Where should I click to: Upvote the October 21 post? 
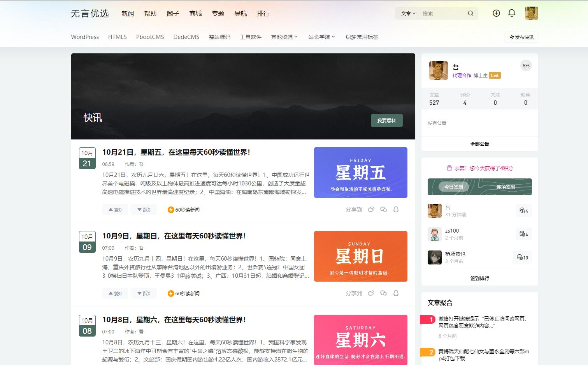coord(115,210)
